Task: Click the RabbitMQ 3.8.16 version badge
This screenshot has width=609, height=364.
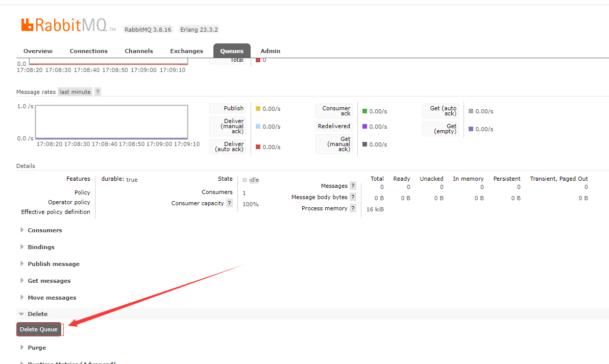Action: pos(148,30)
